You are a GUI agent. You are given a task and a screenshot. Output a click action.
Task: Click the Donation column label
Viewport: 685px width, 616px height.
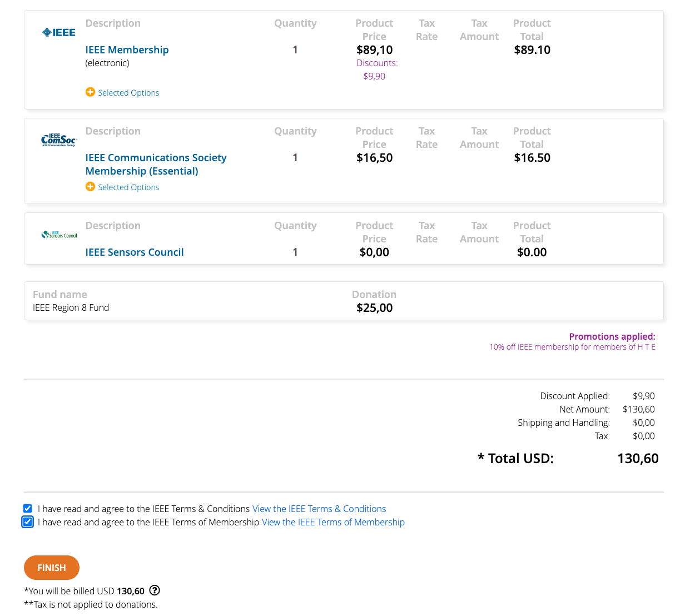pyautogui.click(x=374, y=294)
